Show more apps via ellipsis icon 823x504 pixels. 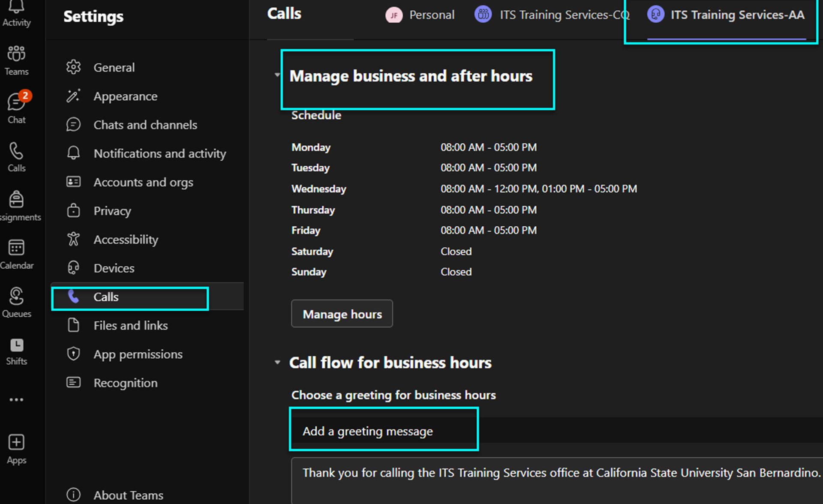(16, 400)
